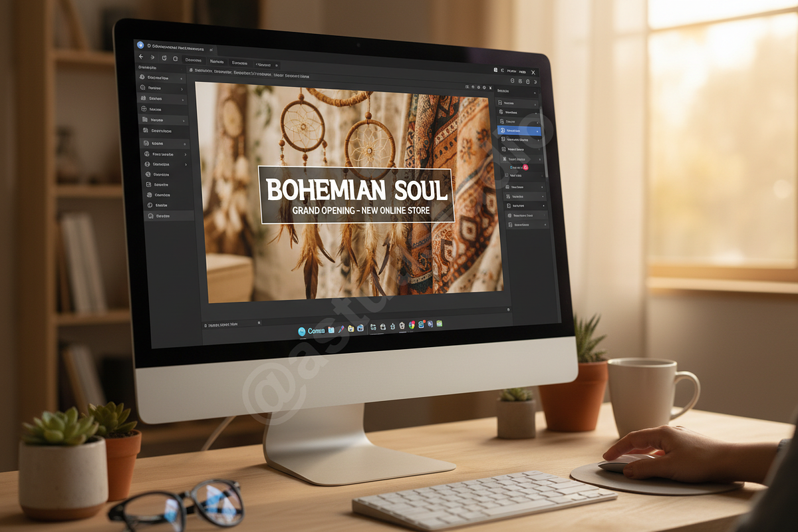This screenshot has height=532, width=798.
Task: Click the reload icon beside the forward arrow
Action: click(164, 58)
